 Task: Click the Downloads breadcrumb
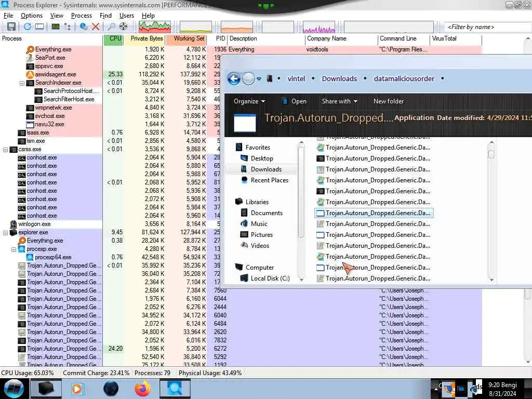[x=339, y=79]
